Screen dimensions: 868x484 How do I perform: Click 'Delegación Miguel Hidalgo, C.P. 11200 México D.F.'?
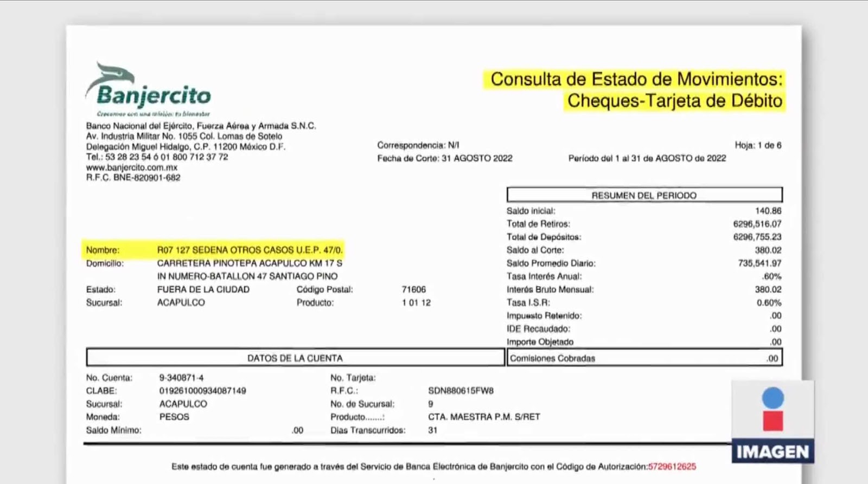186,146
